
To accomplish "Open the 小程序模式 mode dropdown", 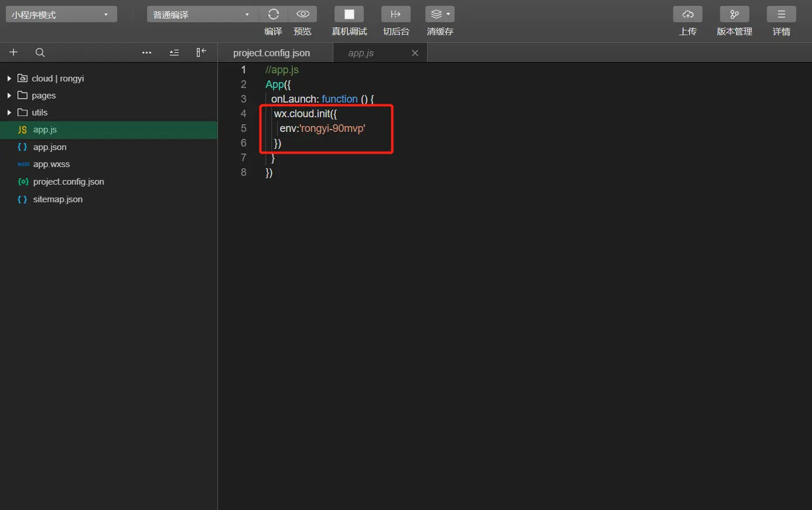I will tap(62, 14).
